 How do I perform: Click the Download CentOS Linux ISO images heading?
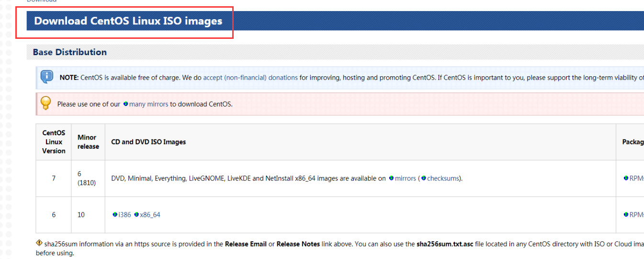[128, 21]
